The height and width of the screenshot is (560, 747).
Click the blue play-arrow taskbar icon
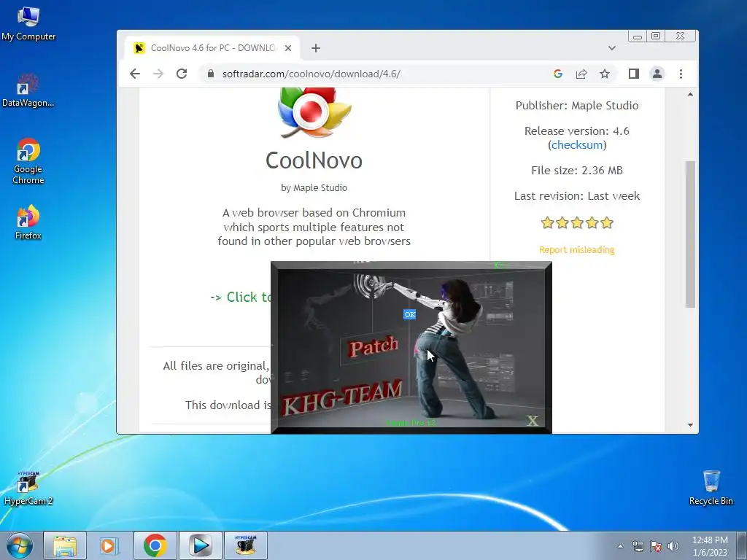point(200,545)
